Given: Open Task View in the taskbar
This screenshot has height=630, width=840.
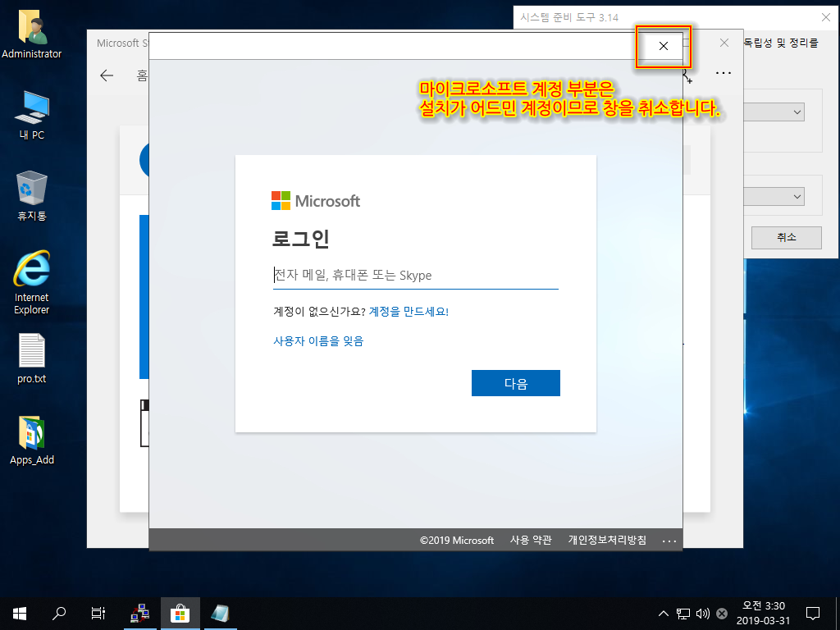Looking at the screenshot, I should 98,614.
